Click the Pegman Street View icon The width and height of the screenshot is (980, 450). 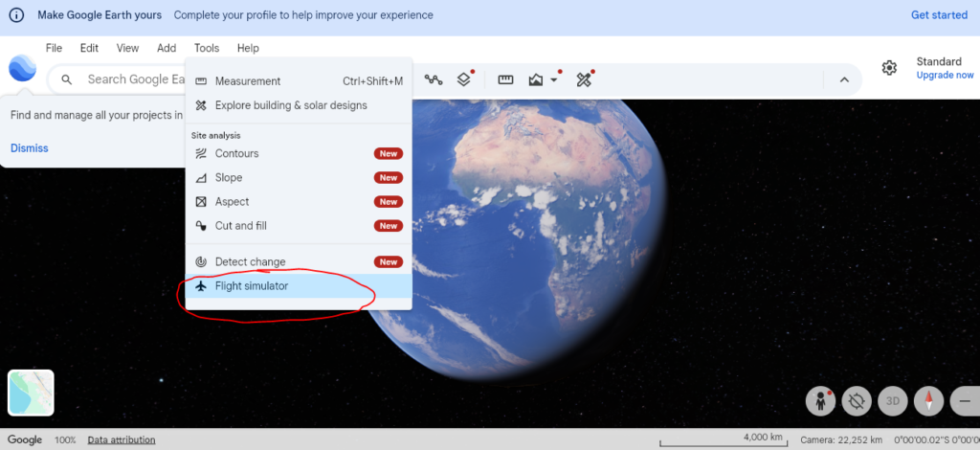pos(820,401)
